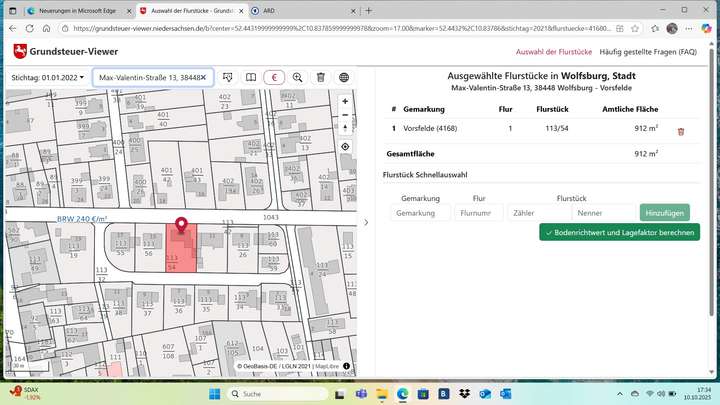Viewport: 720px width, 405px height.
Task: Click the magnifier zoom-to-selection icon
Action: [297, 77]
